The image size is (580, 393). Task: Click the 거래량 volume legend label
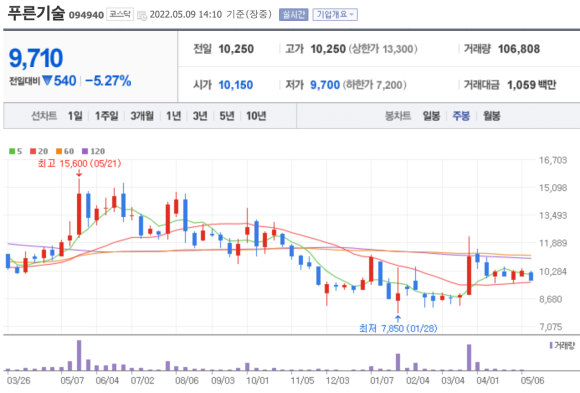562,346
